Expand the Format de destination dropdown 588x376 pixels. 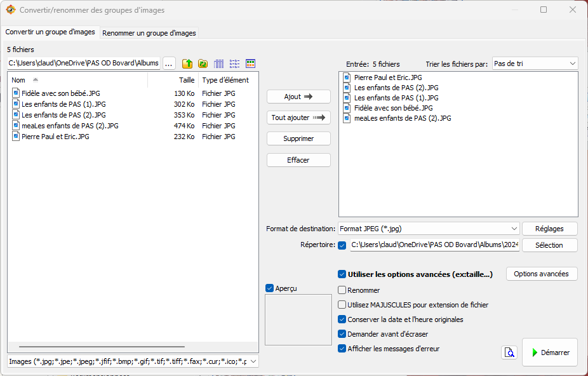[x=428, y=229]
